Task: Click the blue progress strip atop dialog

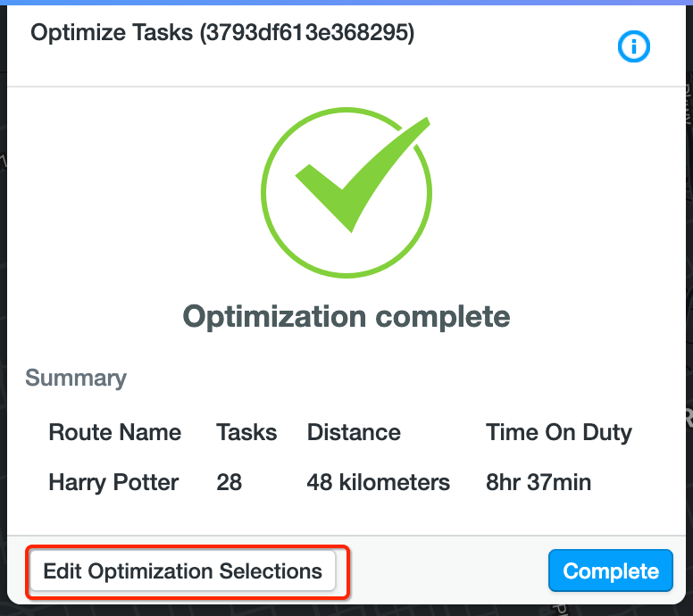Action: click(346, 3)
